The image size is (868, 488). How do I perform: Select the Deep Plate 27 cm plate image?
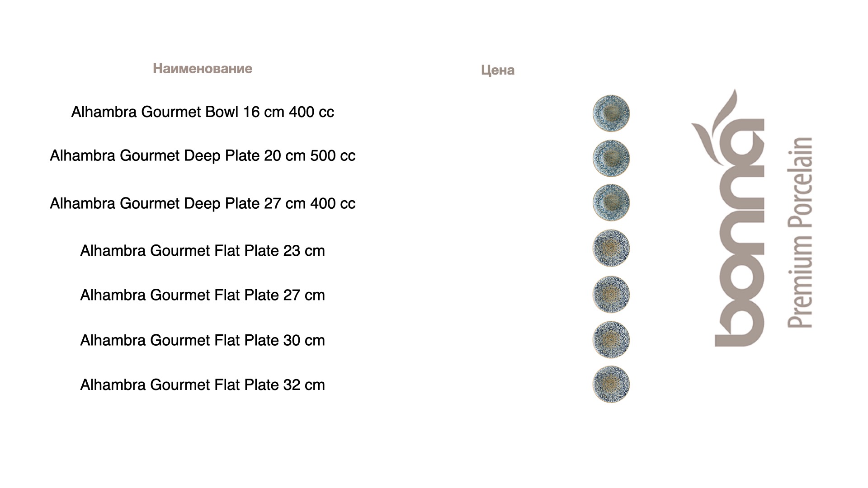611,202
